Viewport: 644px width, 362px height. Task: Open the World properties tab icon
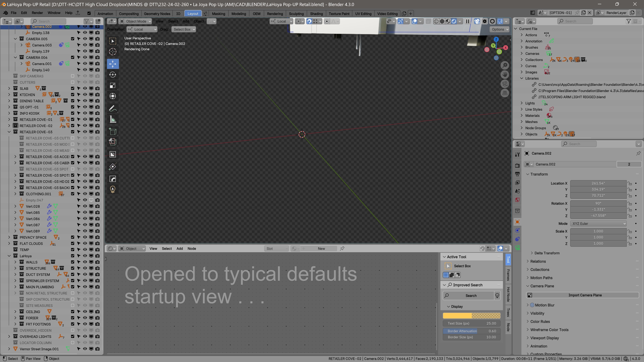(517, 200)
